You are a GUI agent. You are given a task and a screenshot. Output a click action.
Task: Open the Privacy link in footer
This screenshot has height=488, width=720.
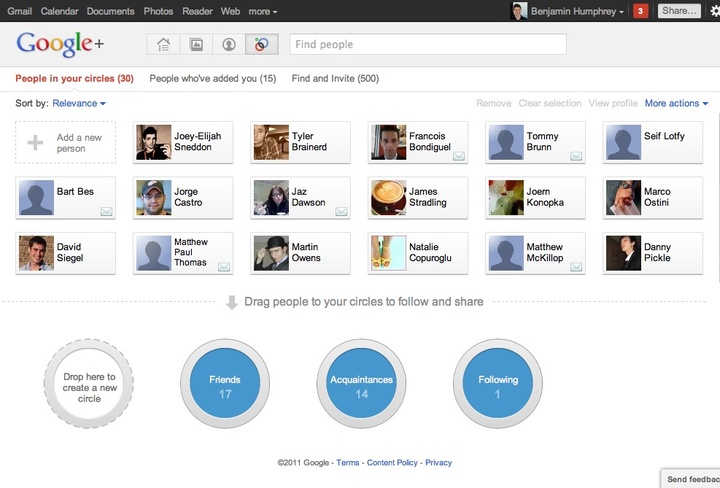click(x=439, y=463)
